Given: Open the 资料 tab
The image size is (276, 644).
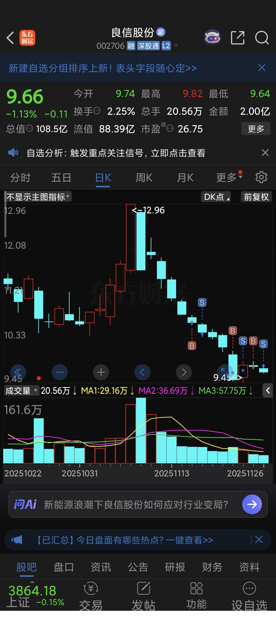Looking at the screenshot, I should (249, 567).
